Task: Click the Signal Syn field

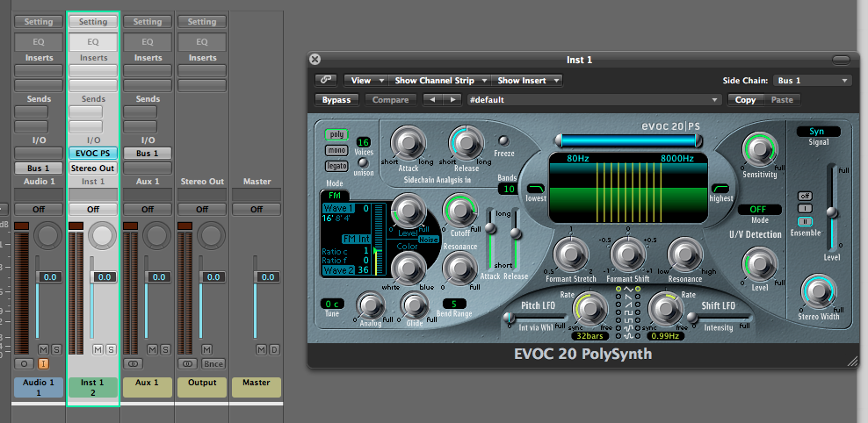Action: [x=818, y=132]
